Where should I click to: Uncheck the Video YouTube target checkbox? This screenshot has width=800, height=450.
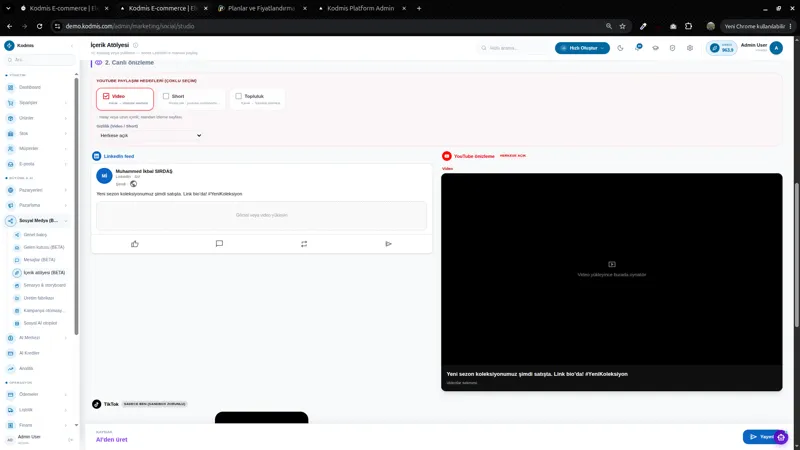(x=106, y=96)
